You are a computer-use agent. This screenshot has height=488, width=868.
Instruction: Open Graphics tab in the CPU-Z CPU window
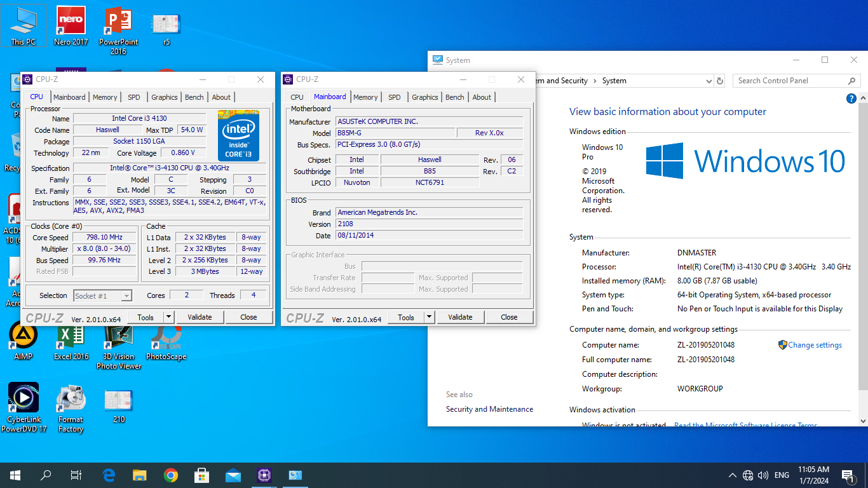[164, 97]
